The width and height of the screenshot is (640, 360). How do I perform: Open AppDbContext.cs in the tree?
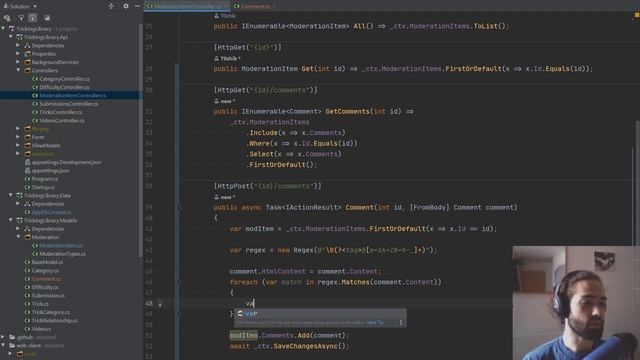tap(51, 212)
